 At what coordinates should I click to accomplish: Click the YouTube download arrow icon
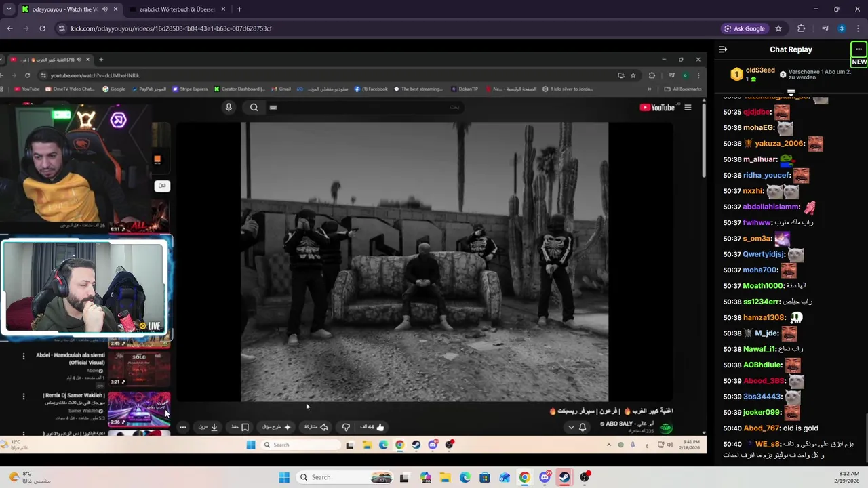214,427
